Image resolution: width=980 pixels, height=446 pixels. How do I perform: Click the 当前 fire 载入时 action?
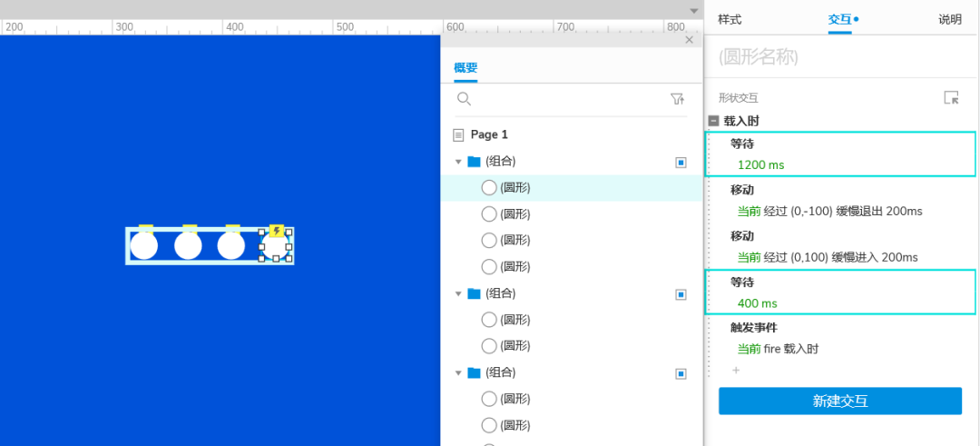point(779,349)
